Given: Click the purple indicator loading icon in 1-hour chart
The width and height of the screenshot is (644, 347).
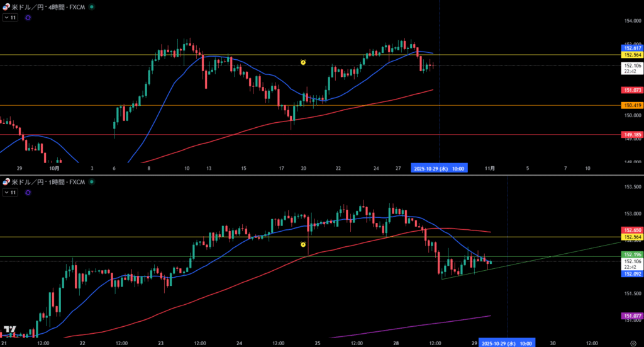Looking at the screenshot, I should (x=28, y=192).
